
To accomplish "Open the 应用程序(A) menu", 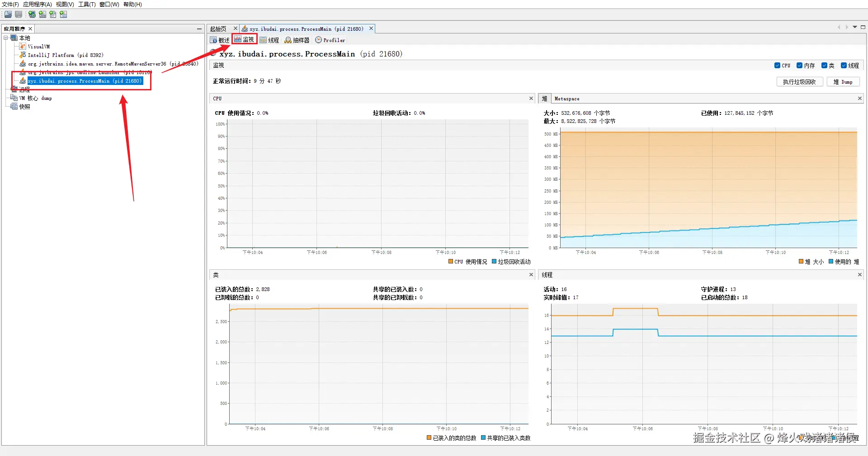I will (38, 5).
